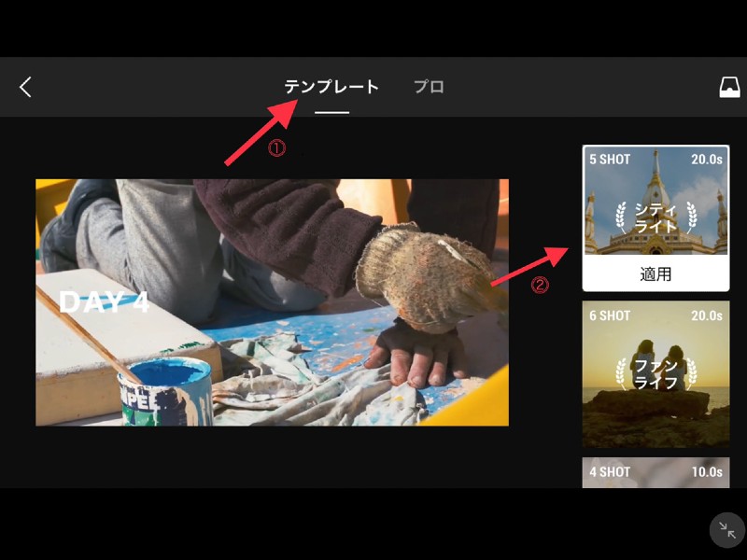
Task: Click the exit fullscreen shrink icon
Action: tap(726, 529)
